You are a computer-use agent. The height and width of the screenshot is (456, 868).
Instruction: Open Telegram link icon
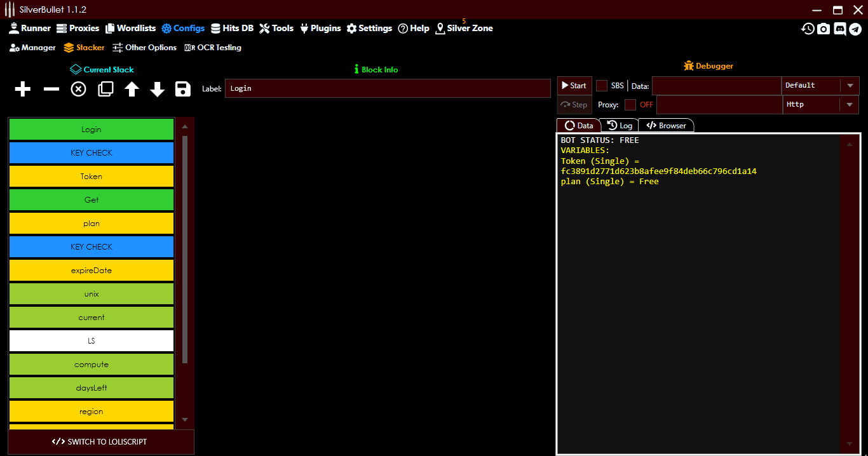(x=855, y=29)
